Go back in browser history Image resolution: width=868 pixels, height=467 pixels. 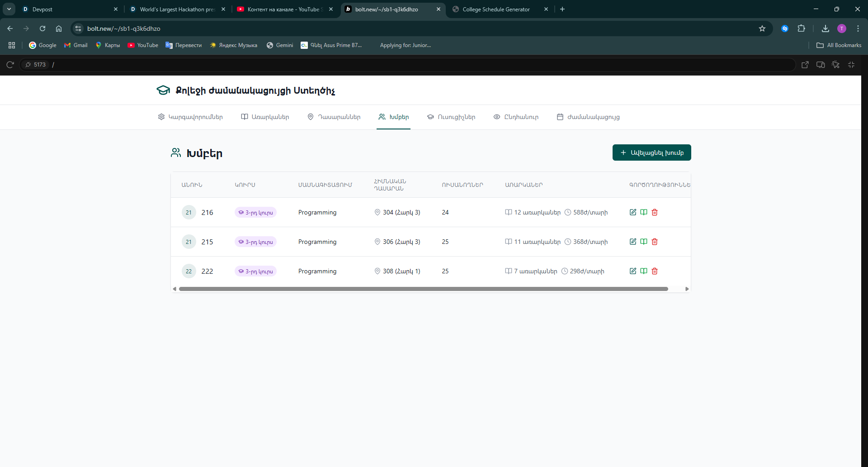[10, 29]
